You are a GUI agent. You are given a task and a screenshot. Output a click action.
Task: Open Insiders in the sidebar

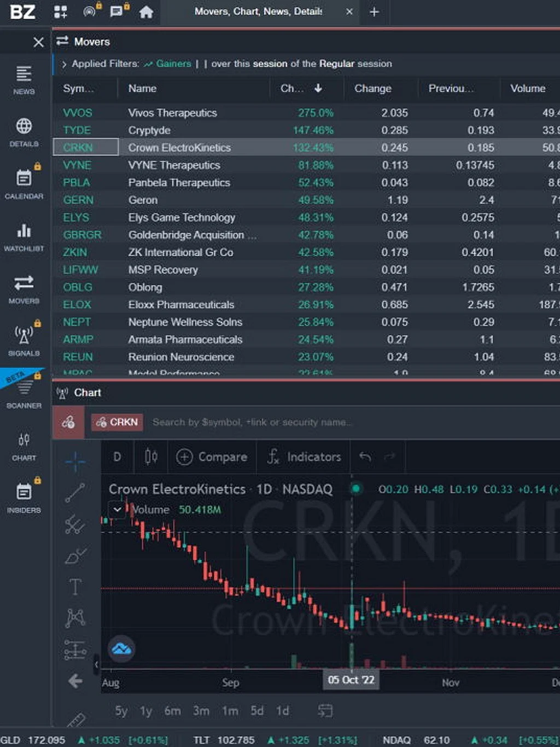(x=24, y=497)
